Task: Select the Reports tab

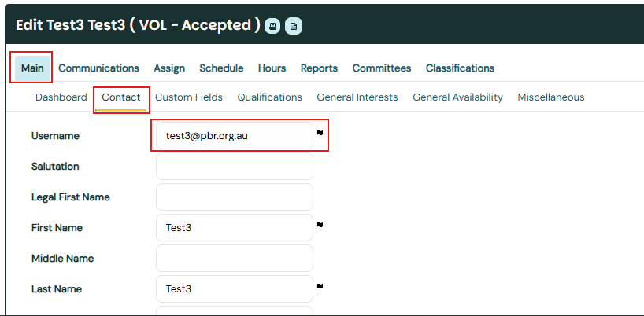Action: point(319,68)
